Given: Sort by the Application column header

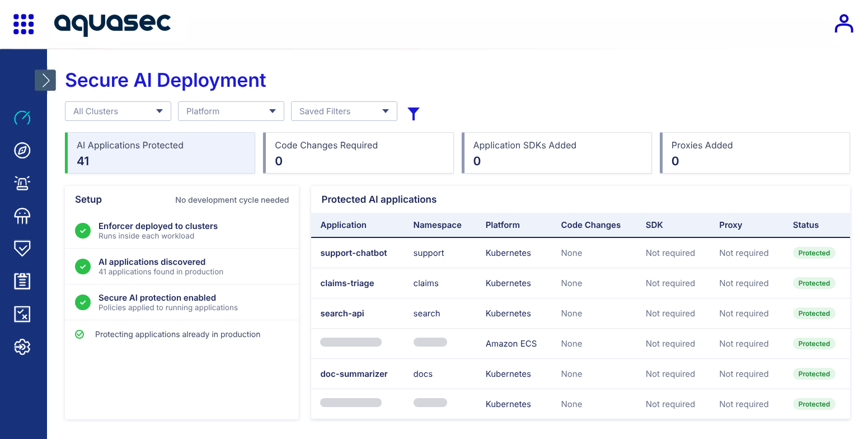Looking at the screenshot, I should point(343,225).
